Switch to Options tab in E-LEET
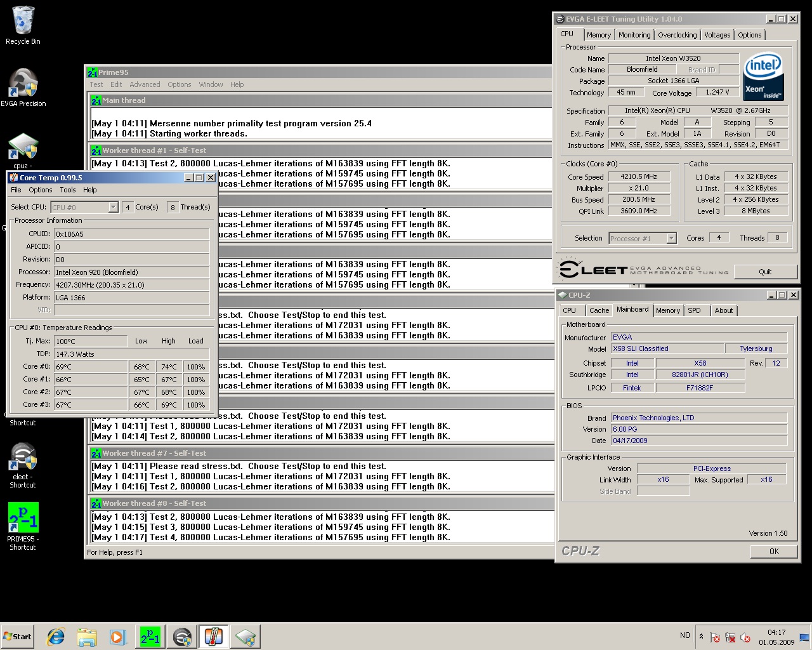 point(749,35)
